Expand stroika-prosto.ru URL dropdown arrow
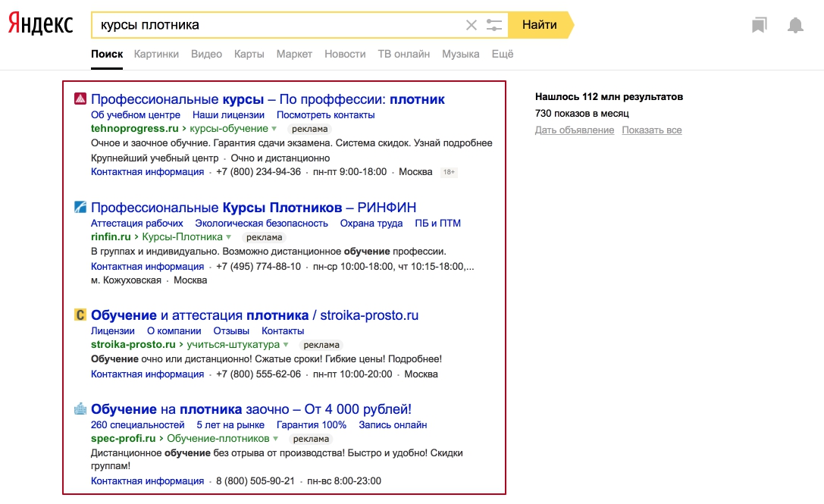824x504 pixels. pos(286,345)
